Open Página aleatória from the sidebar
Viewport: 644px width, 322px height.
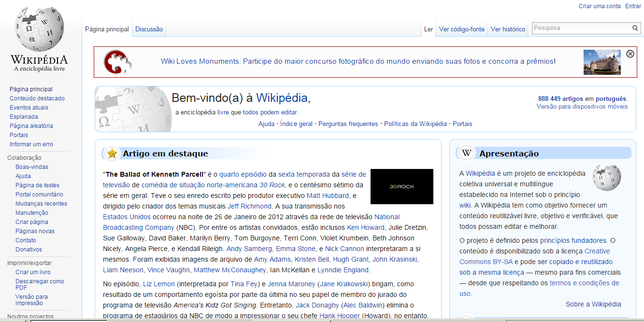click(x=31, y=126)
